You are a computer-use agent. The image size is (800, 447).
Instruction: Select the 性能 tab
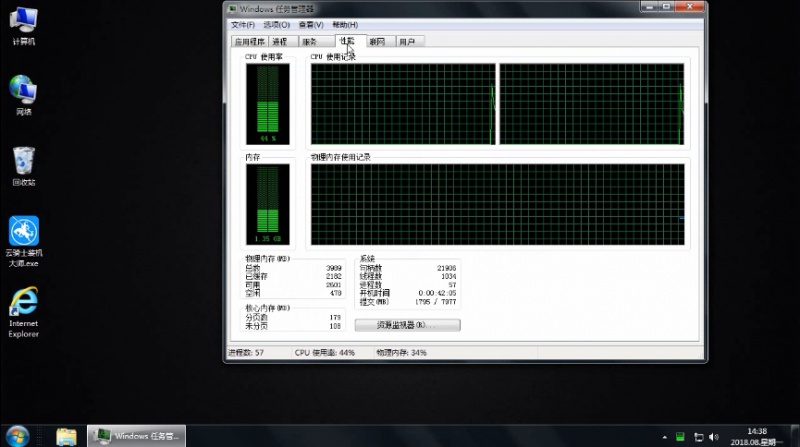(351, 41)
